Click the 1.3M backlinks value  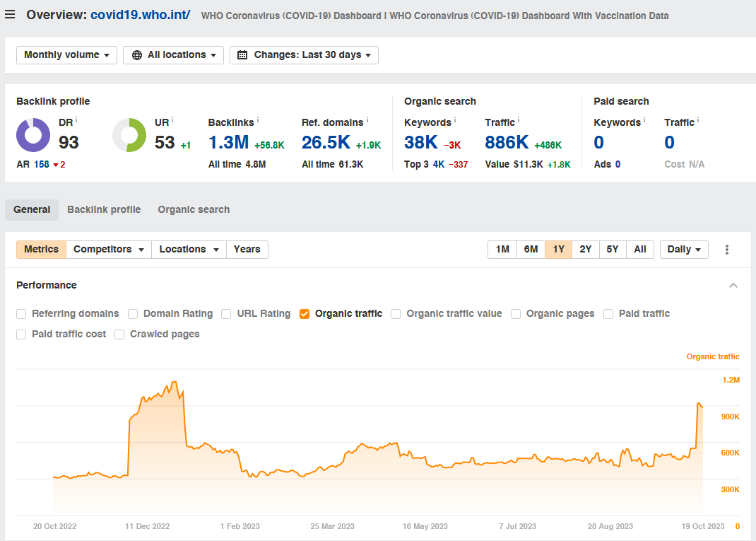[x=228, y=142]
